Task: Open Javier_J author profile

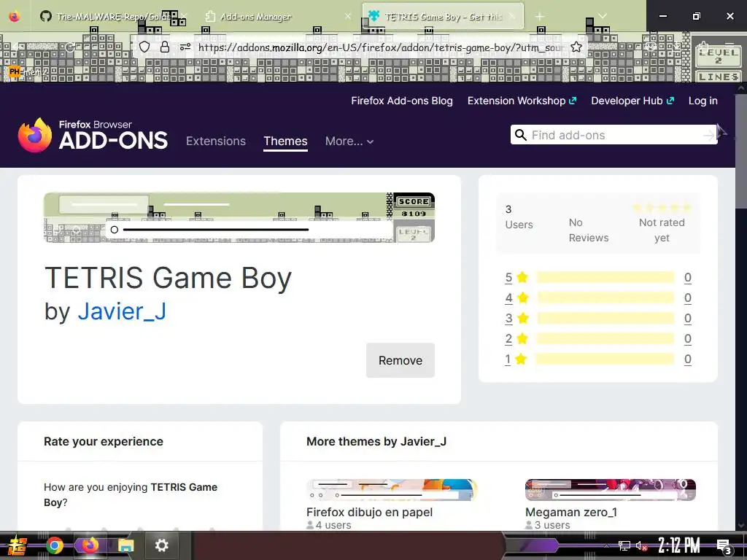Action: (x=122, y=311)
